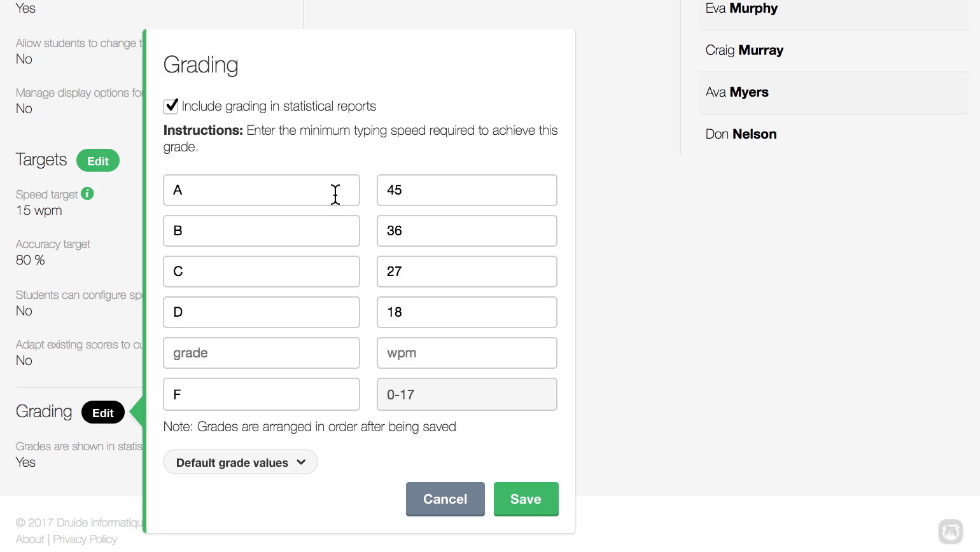Click the grade A input field
The width and height of the screenshot is (980, 552).
pyautogui.click(x=261, y=190)
